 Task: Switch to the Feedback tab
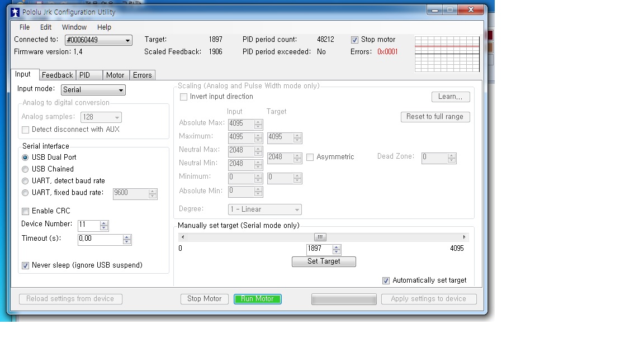point(57,75)
